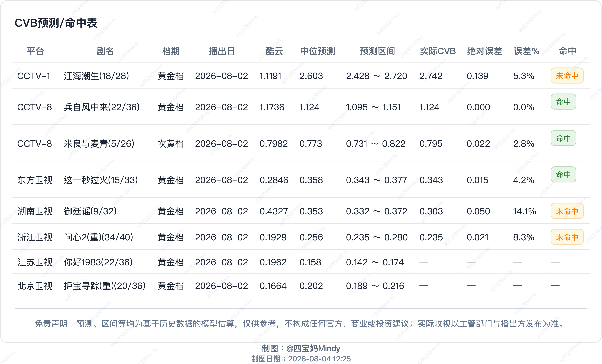
Task: Click the 档期 column header
Action: (x=171, y=51)
